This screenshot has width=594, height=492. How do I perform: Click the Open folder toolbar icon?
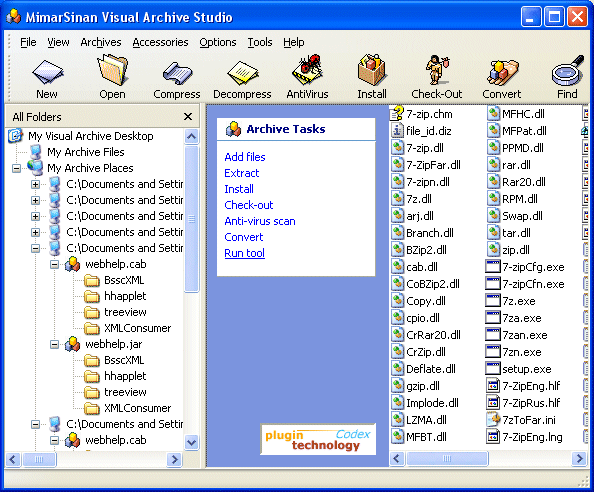pos(113,69)
